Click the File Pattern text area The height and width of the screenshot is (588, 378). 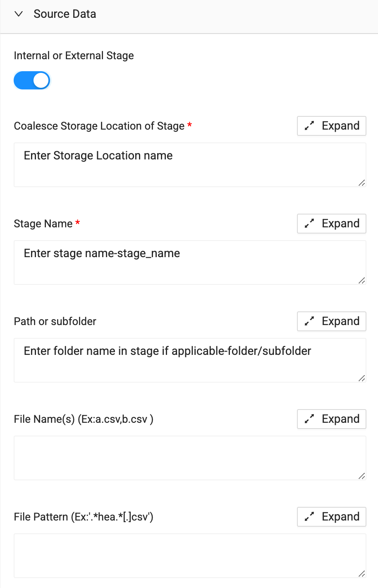coord(190,556)
